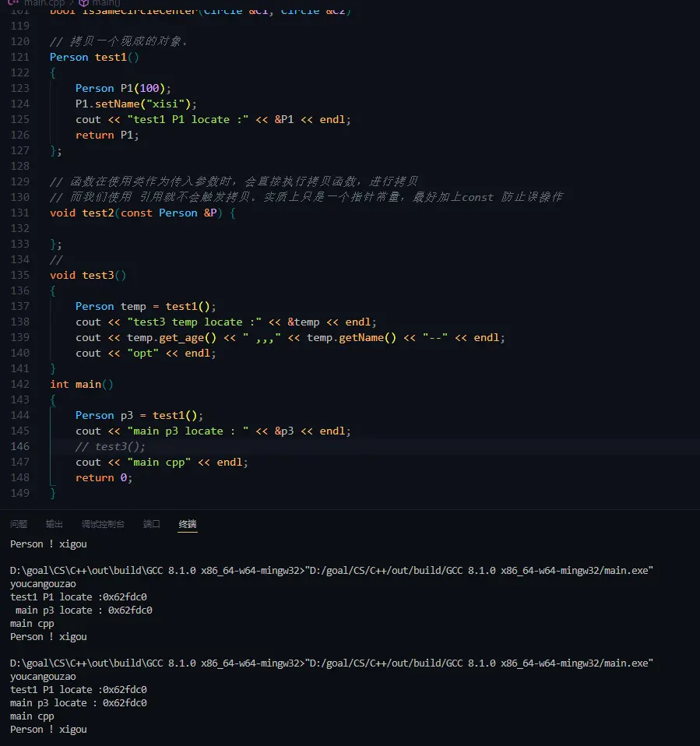Click line number 121 in the gutter
This screenshot has height=746, width=700.
coord(20,57)
